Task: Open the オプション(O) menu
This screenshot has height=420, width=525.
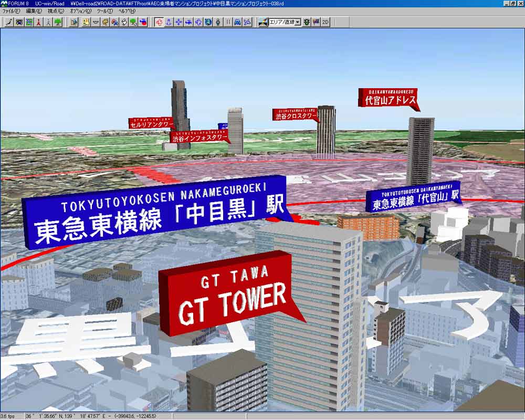Action: (x=80, y=10)
